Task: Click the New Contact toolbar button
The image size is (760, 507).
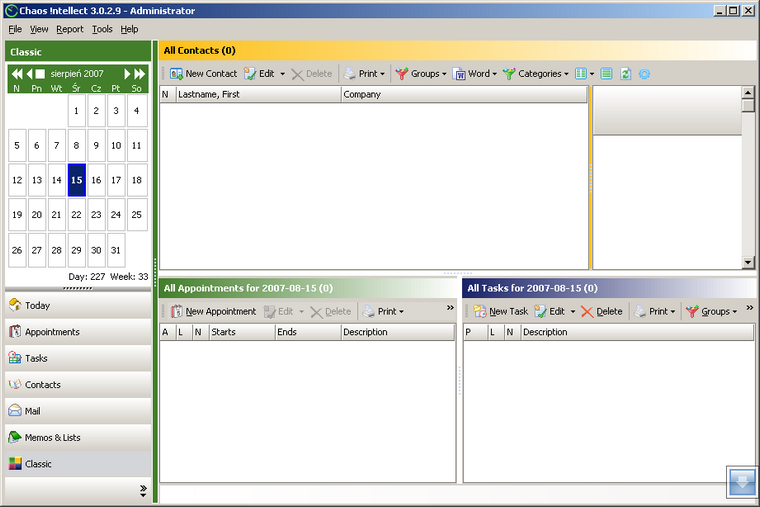Action: [x=204, y=74]
